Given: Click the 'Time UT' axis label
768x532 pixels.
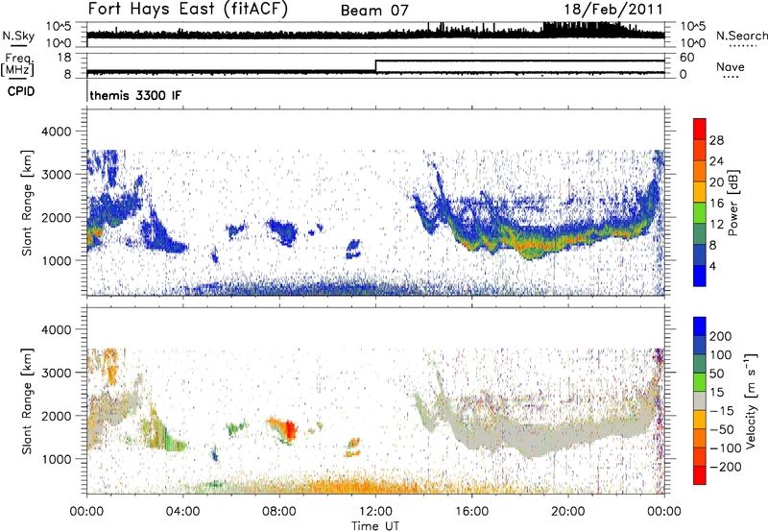Looking at the screenshot, I should (x=375, y=525).
